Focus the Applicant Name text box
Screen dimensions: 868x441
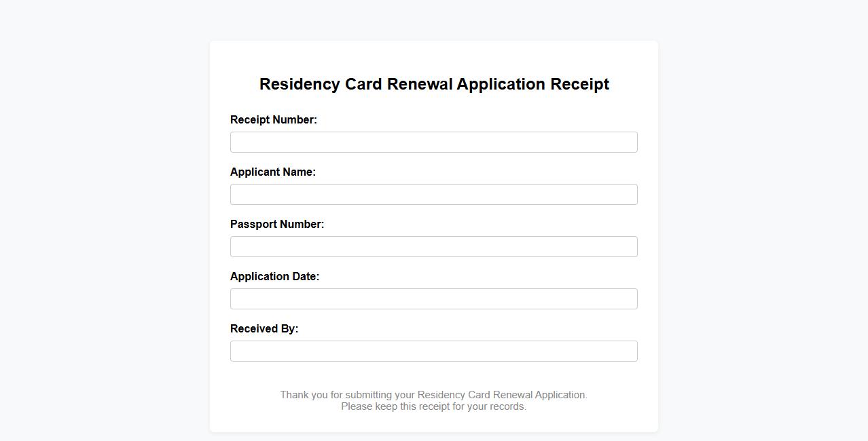[x=433, y=195]
